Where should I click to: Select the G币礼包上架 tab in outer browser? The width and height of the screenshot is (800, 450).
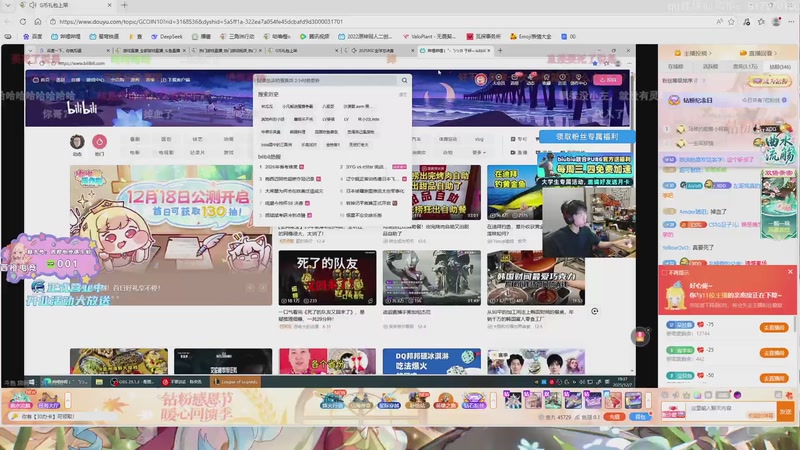[x=64, y=5]
